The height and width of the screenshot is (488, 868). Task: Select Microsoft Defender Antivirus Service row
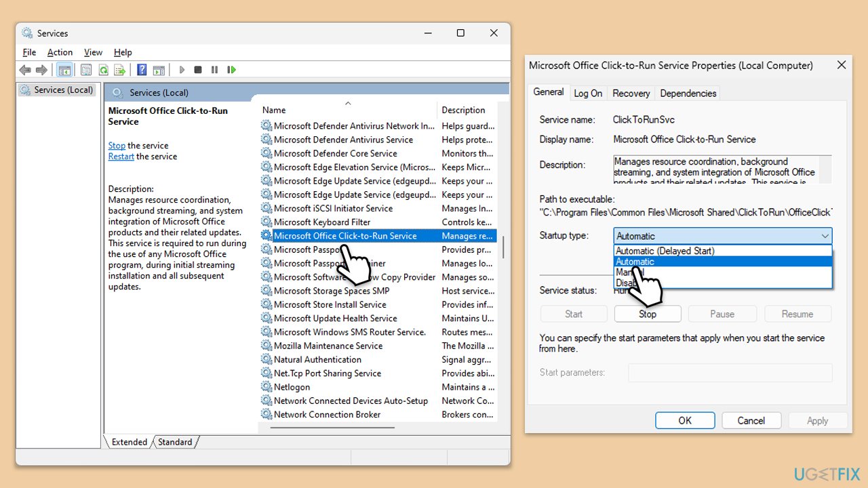pos(378,140)
